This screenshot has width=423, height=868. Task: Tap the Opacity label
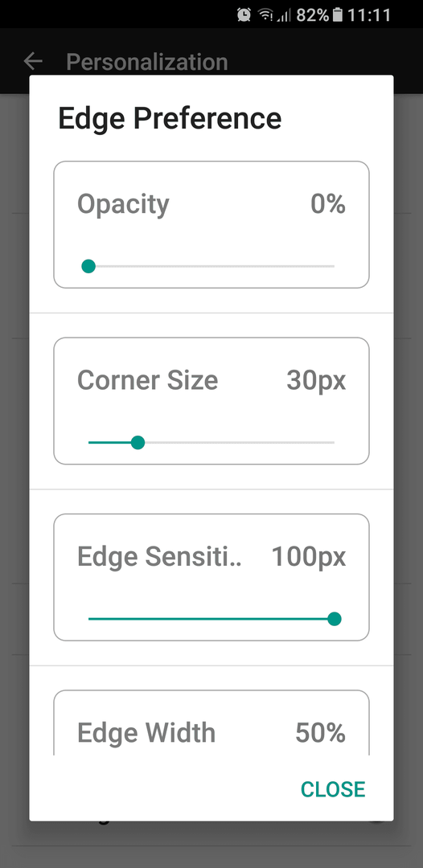point(123,205)
